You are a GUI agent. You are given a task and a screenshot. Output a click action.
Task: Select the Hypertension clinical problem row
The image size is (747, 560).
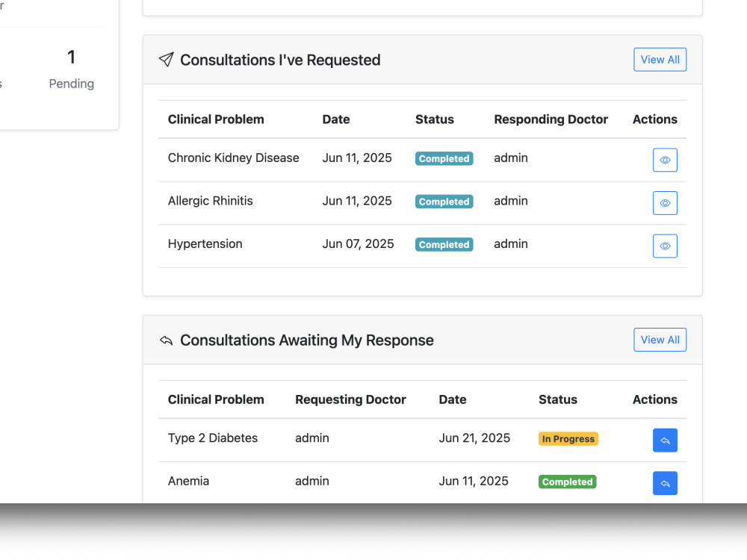tap(422, 246)
